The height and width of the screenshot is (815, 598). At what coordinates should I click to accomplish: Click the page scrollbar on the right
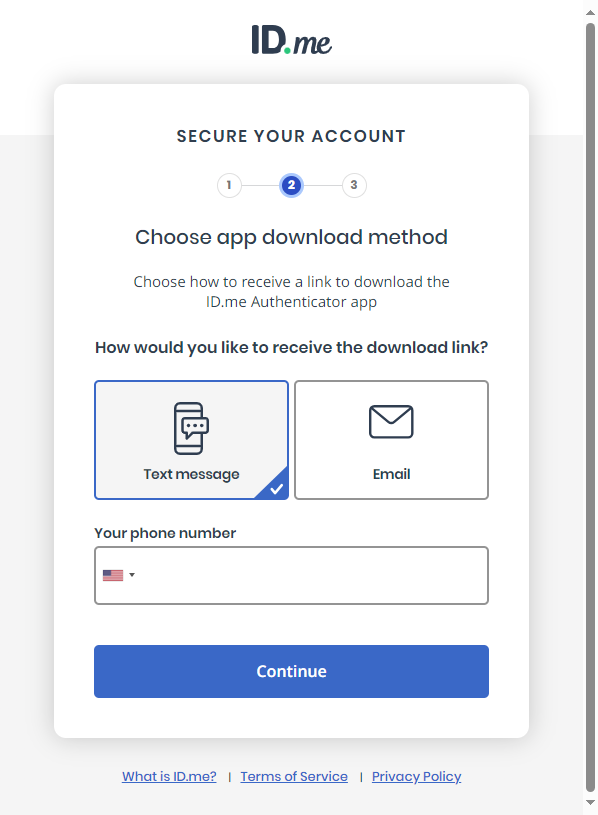(x=590, y=400)
